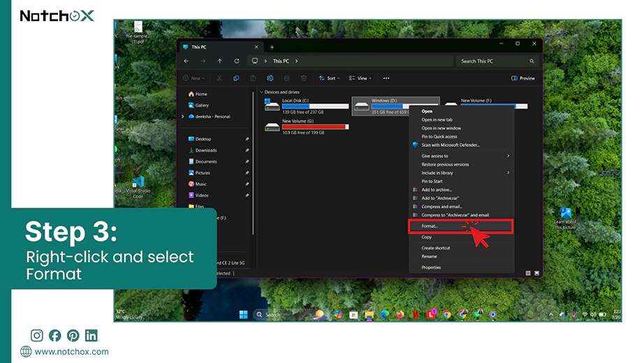Screen dimensions: 644x363
Task: Choose Rename in context menu
Action: (x=461, y=257)
